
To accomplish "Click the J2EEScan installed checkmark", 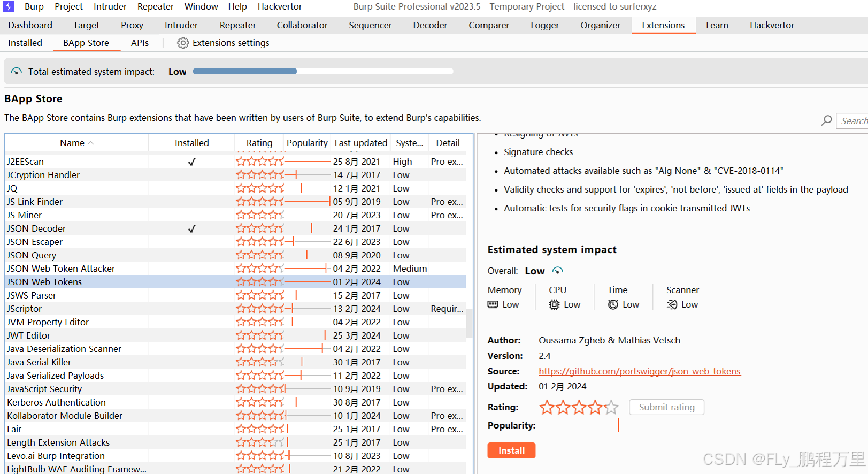I will [191, 162].
